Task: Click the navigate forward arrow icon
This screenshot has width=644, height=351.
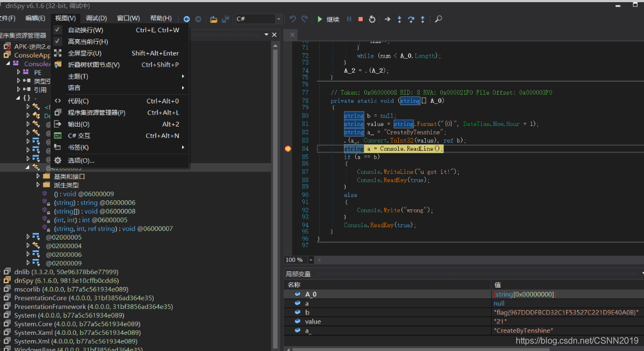Action: coord(198,19)
